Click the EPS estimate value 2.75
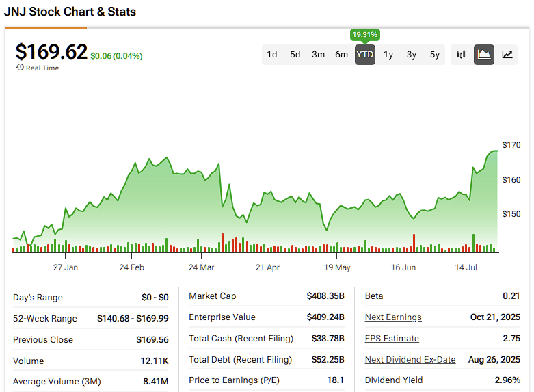 click(x=511, y=339)
